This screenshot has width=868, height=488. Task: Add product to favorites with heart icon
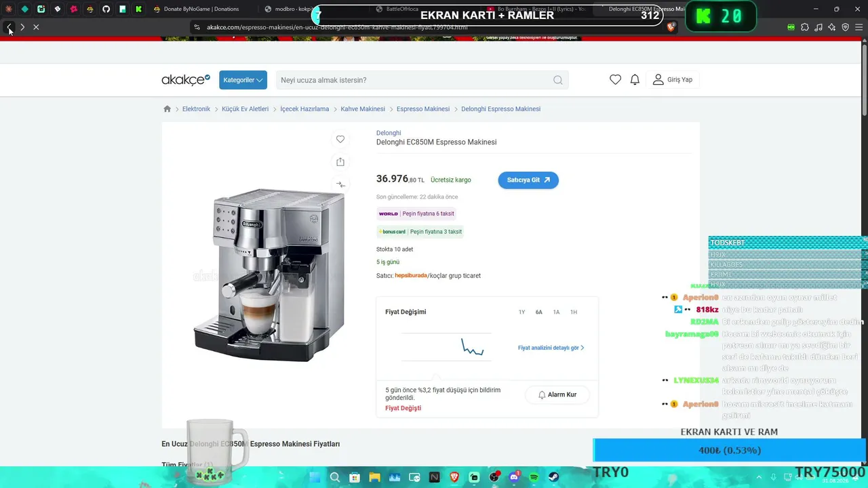tap(340, 139)
